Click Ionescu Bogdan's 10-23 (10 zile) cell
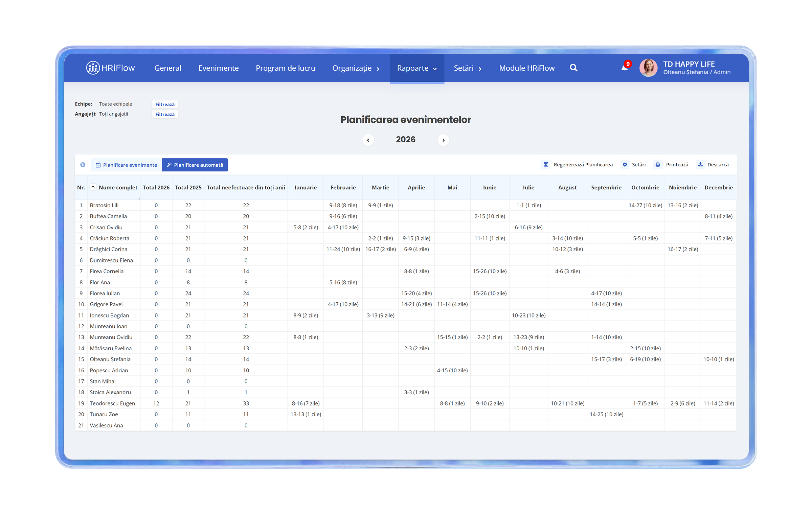Screen dimensions: 812x514 (528, 315)
